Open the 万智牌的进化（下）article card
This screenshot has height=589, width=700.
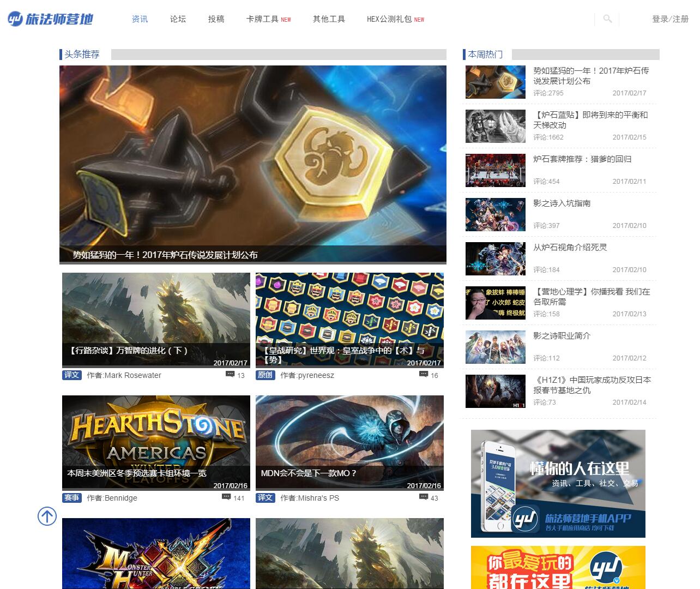pos(156,320)
